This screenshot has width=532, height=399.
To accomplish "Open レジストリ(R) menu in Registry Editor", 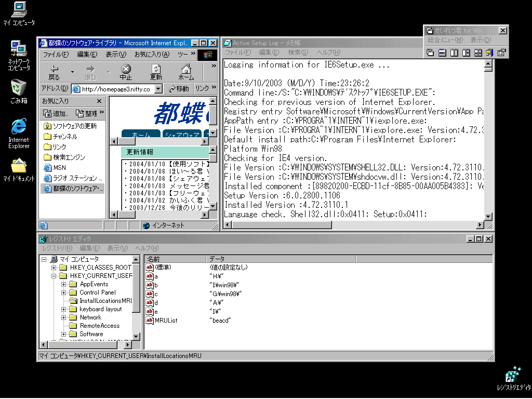I will (x=57, y=248).
